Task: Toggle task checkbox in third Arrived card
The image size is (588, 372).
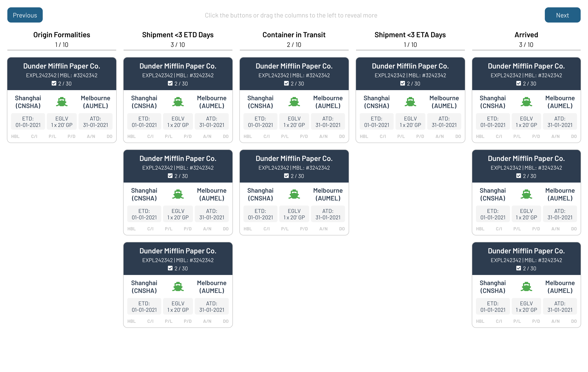Action: pyautogui.click(x=519, y=268)
